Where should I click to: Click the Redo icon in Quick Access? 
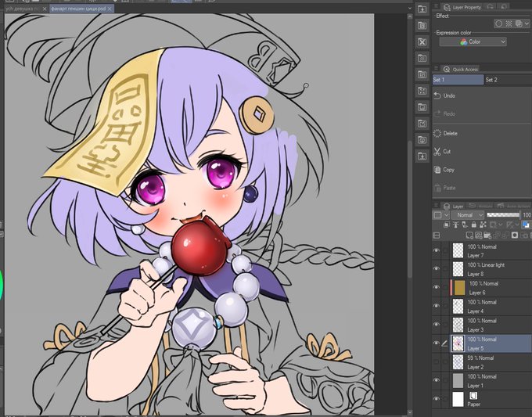pyautogui.click(x=437, y=113)
